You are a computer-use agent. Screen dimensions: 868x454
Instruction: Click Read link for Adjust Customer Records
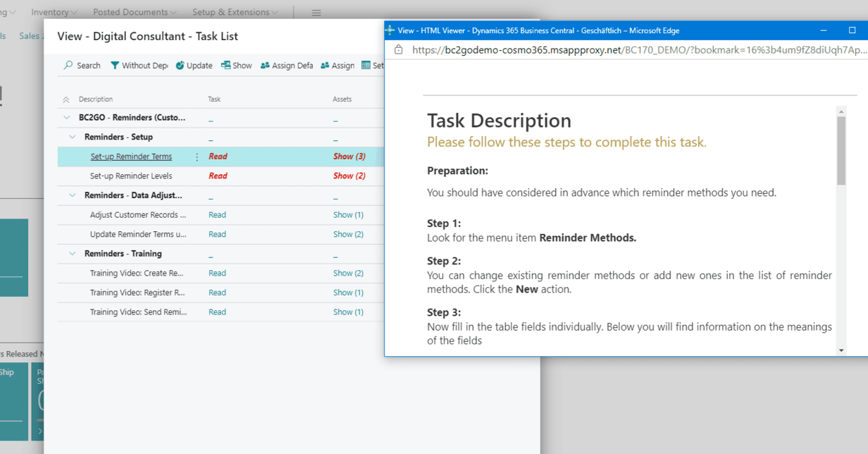(217, 215)
